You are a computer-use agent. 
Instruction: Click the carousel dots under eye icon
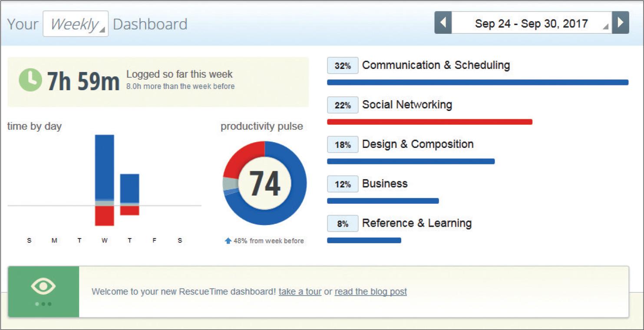[x=43, y=304]
